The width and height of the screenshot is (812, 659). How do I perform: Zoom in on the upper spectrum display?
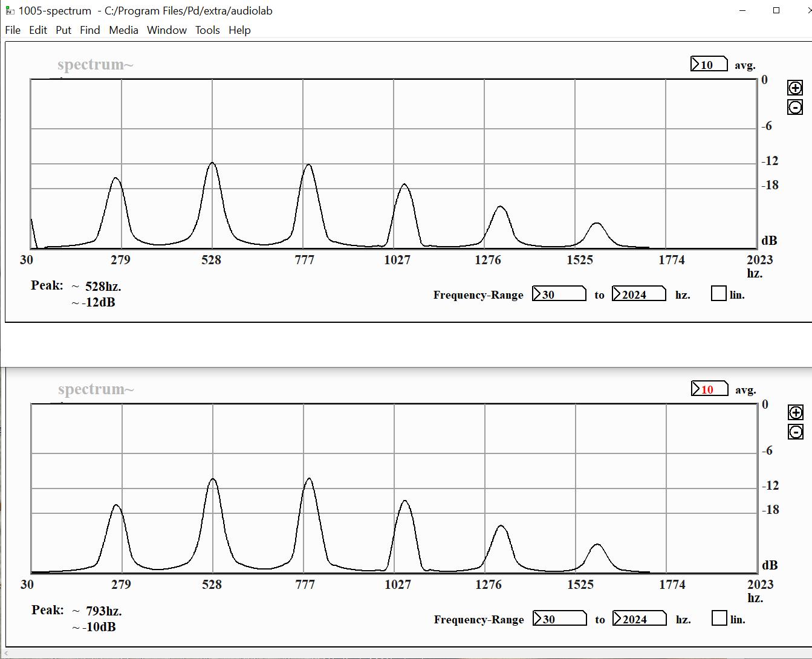point(795,87)
